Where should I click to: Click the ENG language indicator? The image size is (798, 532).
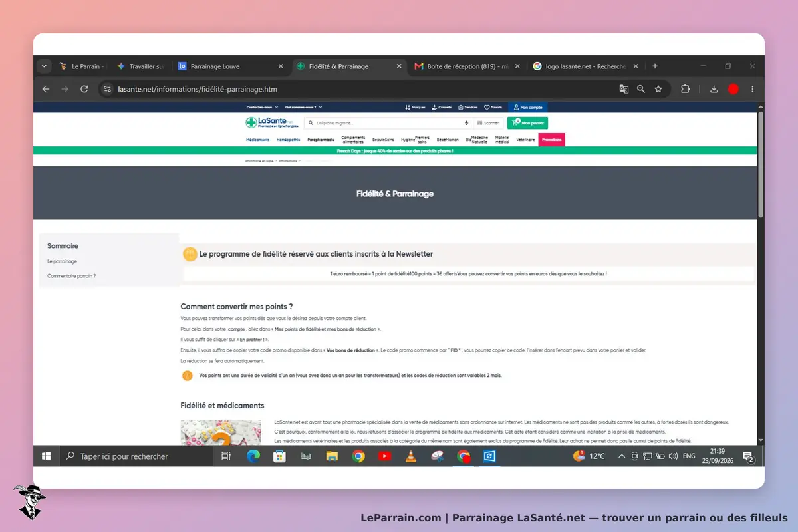click(x=689, y=456)
